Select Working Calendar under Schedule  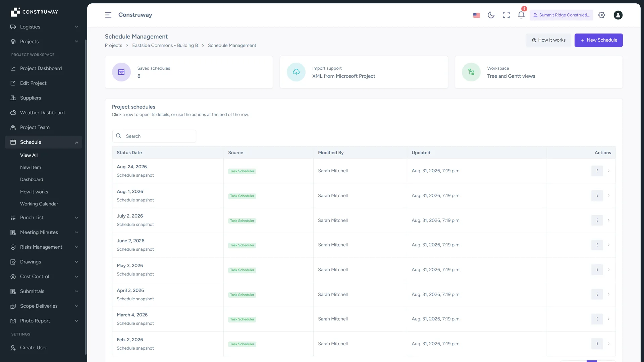pos(39,204)
